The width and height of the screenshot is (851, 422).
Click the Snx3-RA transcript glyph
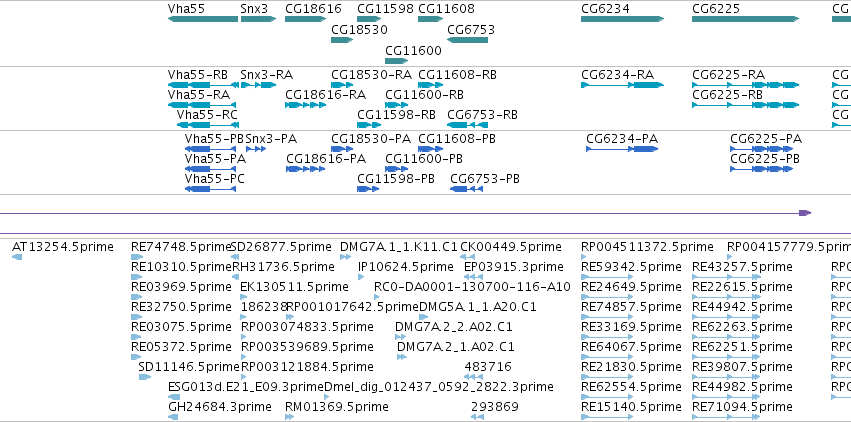click(x=258, y=85)
